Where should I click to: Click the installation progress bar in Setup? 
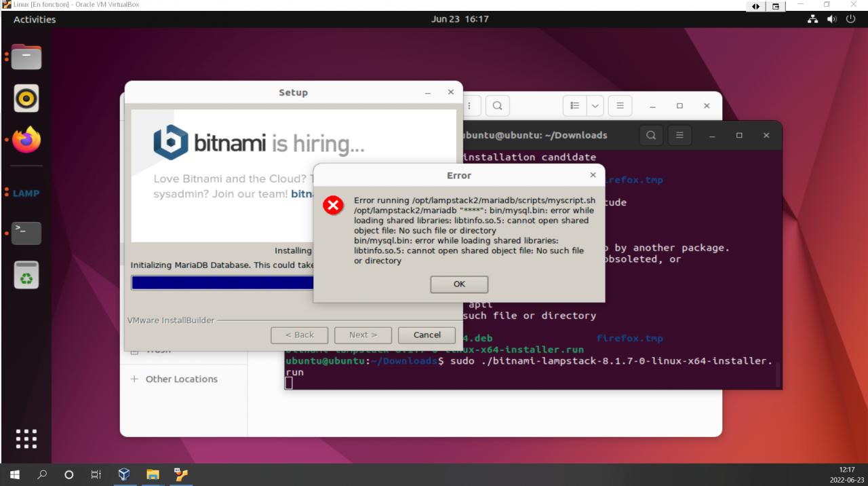(x=222, y=283)
